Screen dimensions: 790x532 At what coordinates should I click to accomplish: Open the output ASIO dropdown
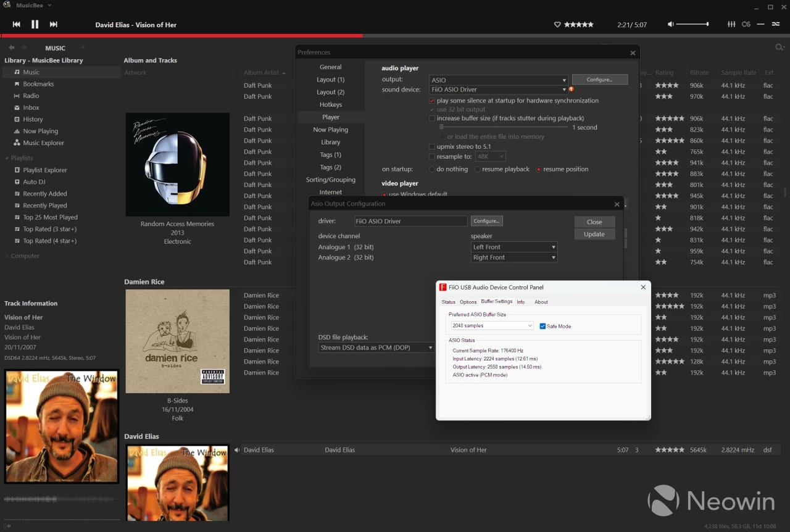point(498,80)
